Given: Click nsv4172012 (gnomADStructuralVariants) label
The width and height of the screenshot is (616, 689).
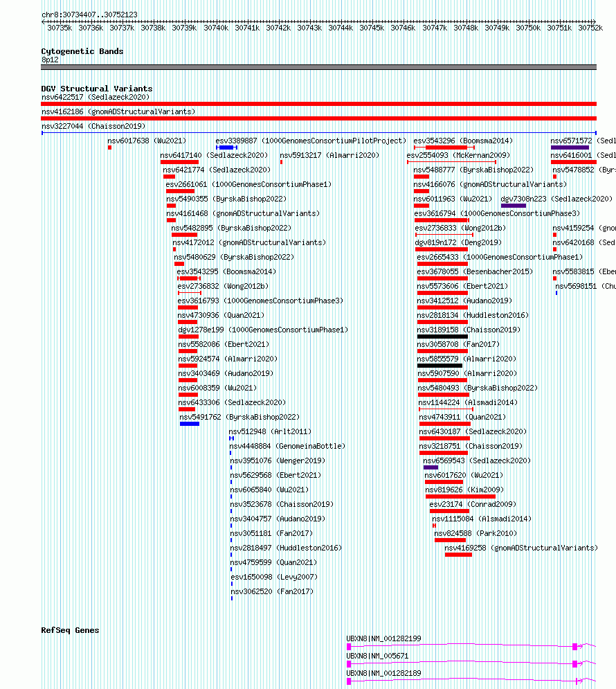Looking at the screenshot, I should coord(249,242).
